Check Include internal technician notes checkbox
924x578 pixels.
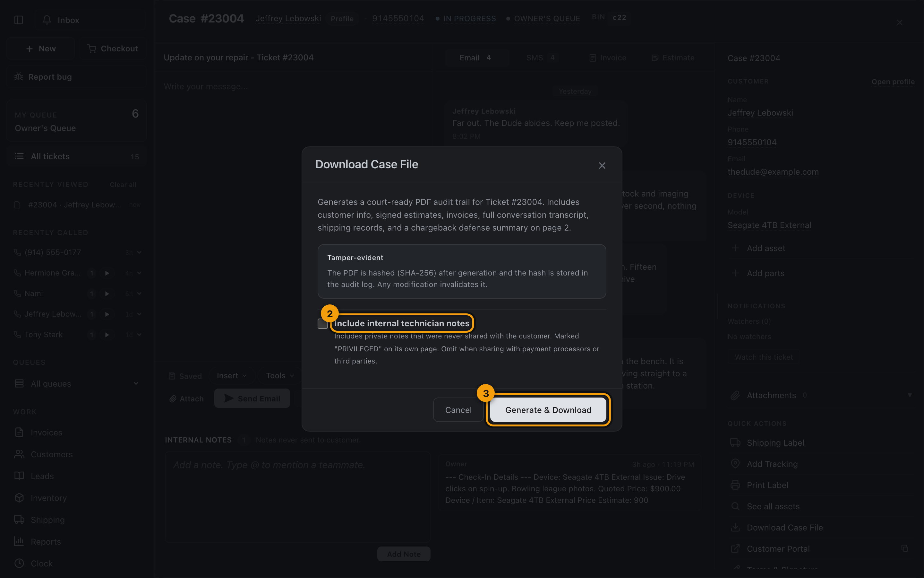(323, 323)
